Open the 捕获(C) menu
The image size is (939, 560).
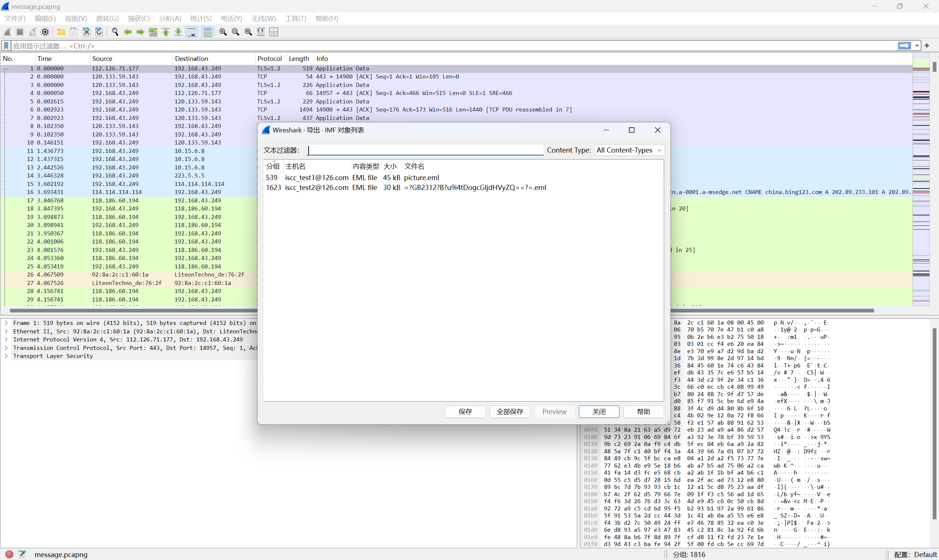click(x=139, y=18)
